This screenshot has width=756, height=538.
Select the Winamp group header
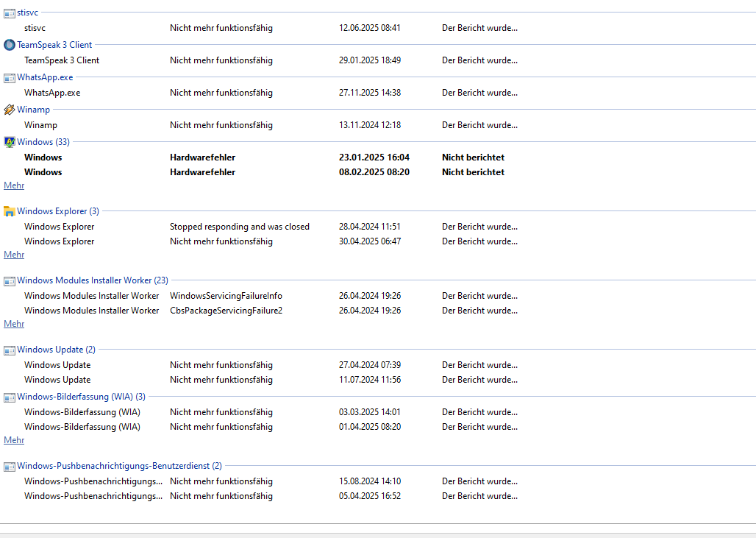pyautogui.click(x=33, y=110)
